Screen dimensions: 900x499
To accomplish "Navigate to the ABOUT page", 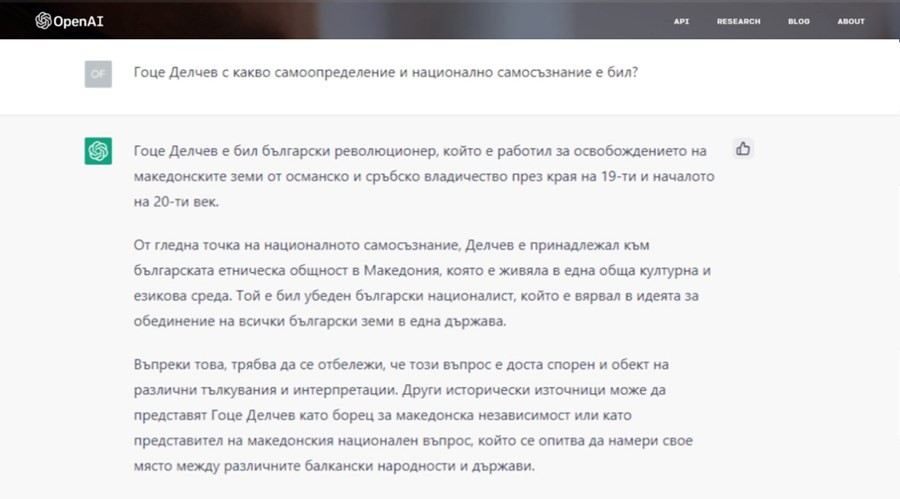I will coord(851,21).
